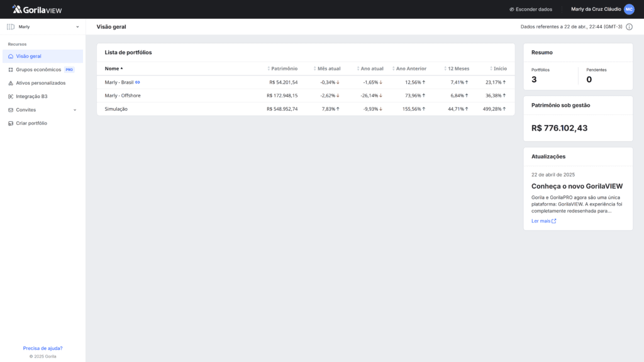
Task: Open the Marly workspace dropdown
Action: (43, 27)
